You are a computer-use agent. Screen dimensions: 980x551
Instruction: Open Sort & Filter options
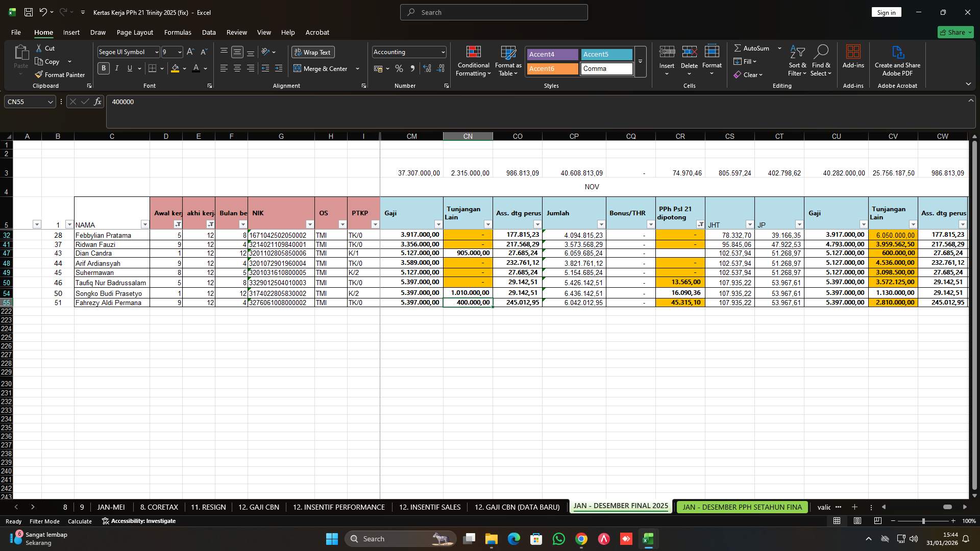click(x=797, y=60)
